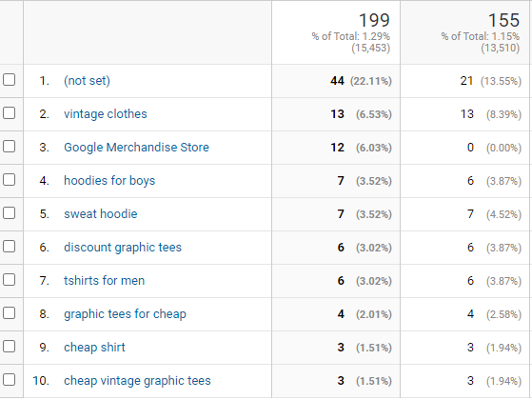Open graphic tees for cheap keyword
Screen dimensions: 532x400
(x=125, y=314)
